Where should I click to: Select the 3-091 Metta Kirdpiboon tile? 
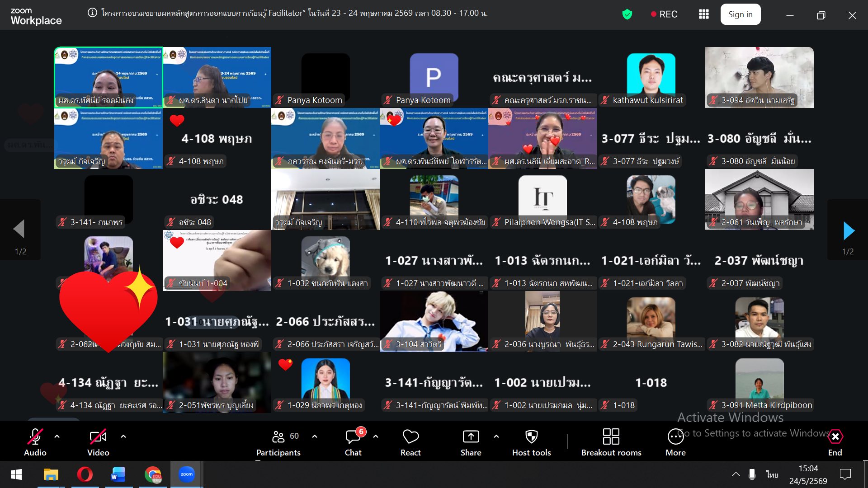pos(759,382)
